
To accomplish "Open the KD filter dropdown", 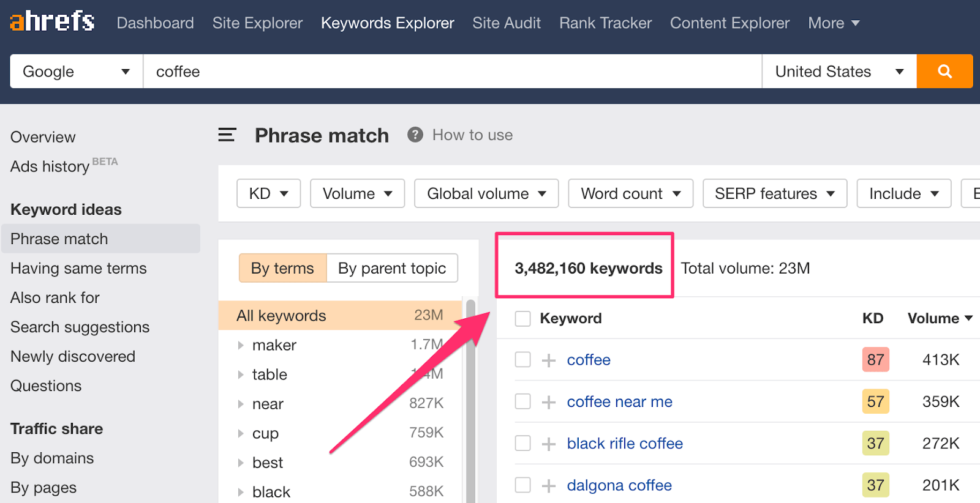I will tap(268, 193).
